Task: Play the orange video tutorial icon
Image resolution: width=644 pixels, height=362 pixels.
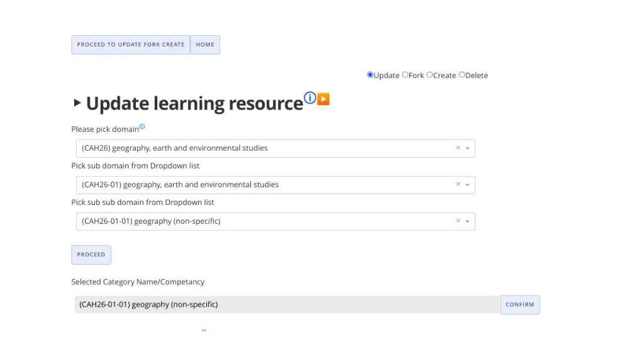Action: [x=324, y=99]
